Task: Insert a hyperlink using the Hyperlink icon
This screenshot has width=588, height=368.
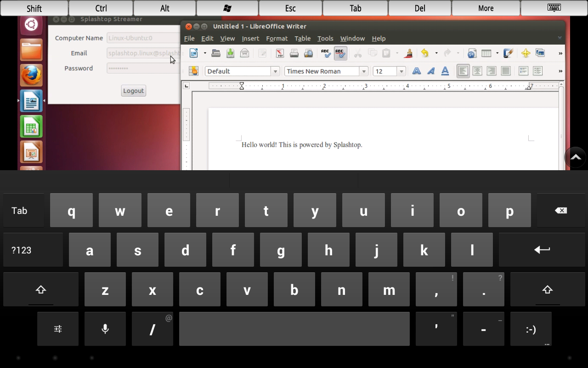Action: 472,53
